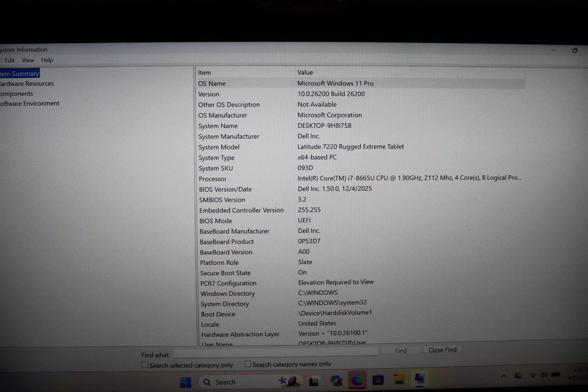Open the View menu
The height and width of the screenshot is (392, 588).
coord(28,60)
